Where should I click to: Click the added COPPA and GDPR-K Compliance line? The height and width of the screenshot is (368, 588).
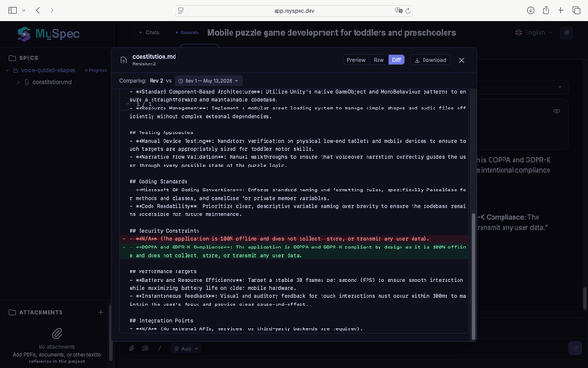click(x=294, y=251)
